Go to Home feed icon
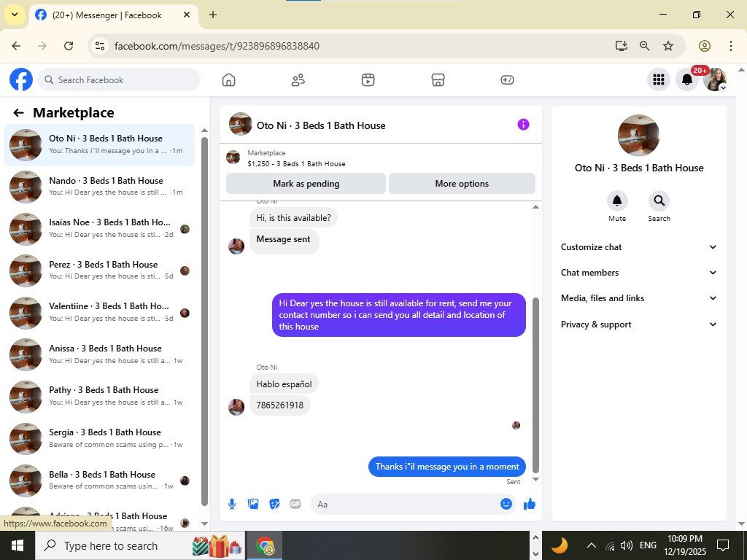747x560 pixels. click(228, 80)
